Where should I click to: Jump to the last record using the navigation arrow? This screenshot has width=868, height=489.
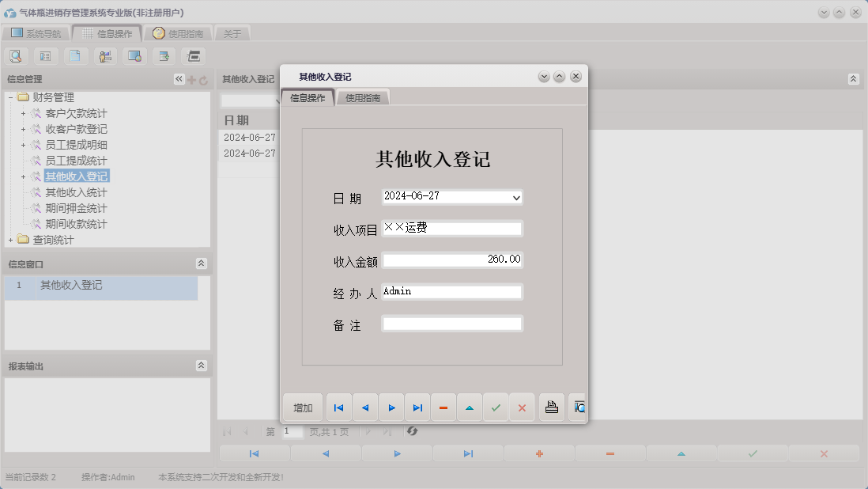(417, 407)
